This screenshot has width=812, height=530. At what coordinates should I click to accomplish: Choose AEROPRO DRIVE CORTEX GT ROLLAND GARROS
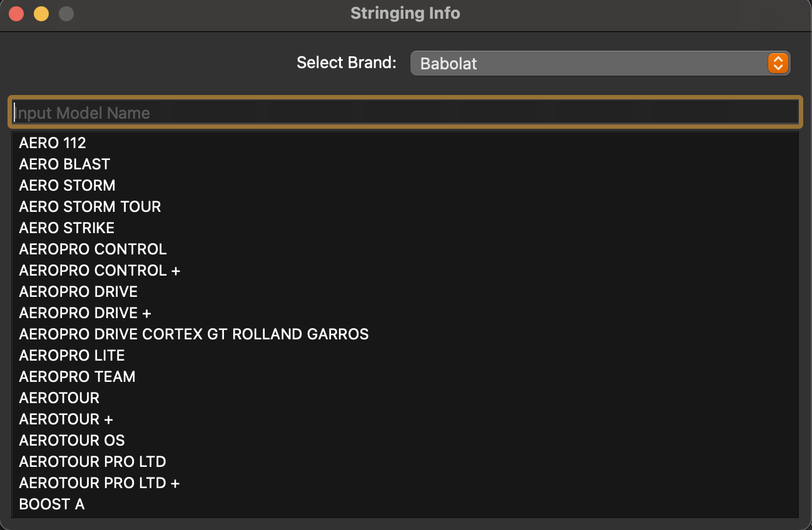(193, 334)
